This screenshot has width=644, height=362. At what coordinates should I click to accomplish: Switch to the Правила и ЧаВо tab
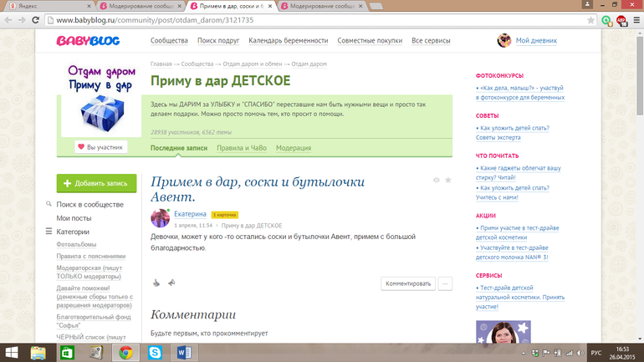click(241, 148)
